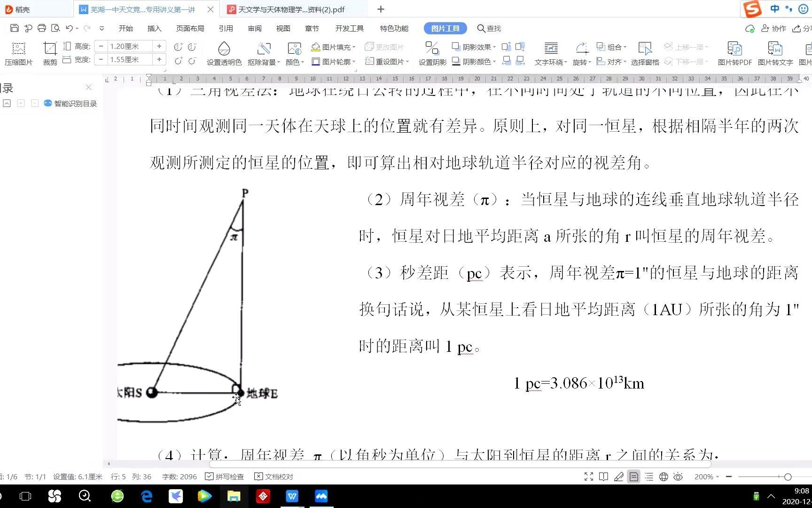Screen dimensions: 812x508
Task: Open the Align (对齐) dropdown
Action: coord(611,62)
